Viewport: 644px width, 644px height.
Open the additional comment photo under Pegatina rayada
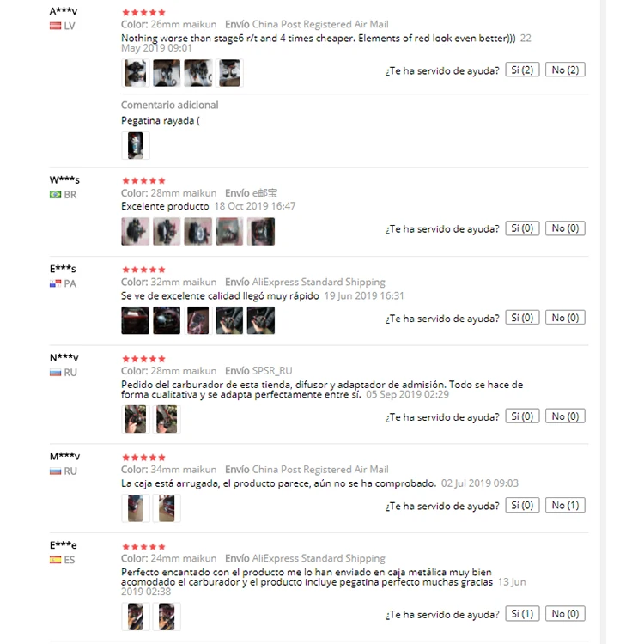(x=135, y=145)
